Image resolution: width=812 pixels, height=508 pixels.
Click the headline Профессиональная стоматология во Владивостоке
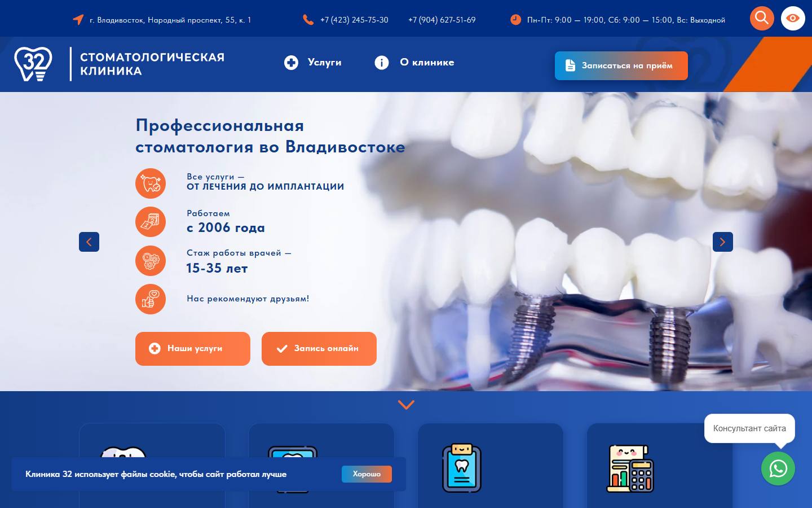(270, 136)
